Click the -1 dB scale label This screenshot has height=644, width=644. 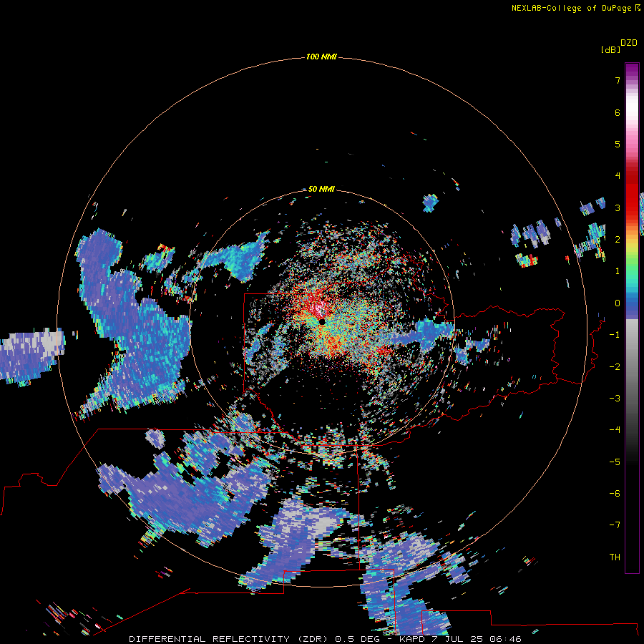(615, 335)
